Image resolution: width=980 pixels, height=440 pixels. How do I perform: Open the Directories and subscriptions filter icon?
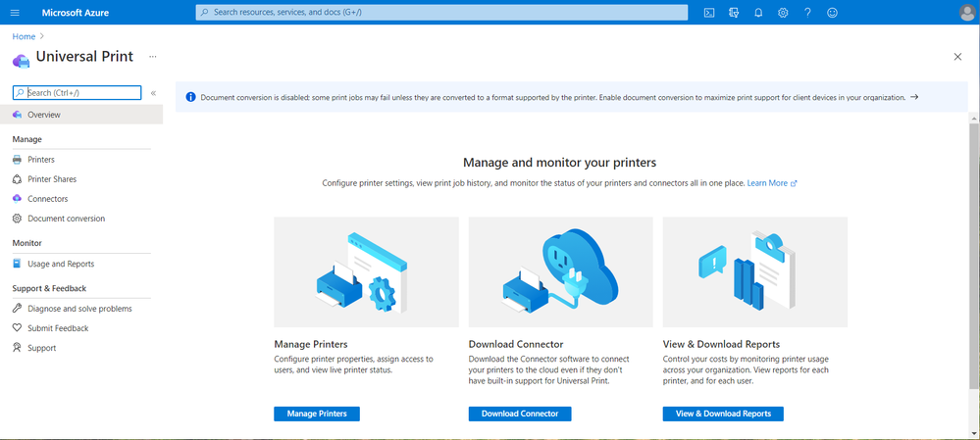[734, 13]
